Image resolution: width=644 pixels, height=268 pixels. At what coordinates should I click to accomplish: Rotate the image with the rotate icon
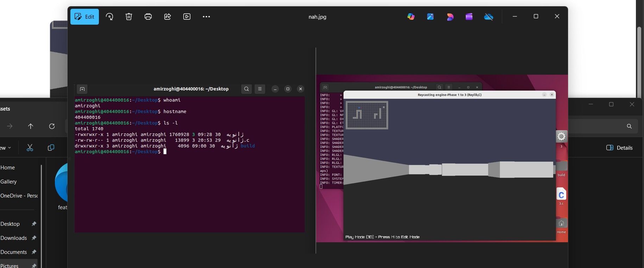click(x=109, y=17)
